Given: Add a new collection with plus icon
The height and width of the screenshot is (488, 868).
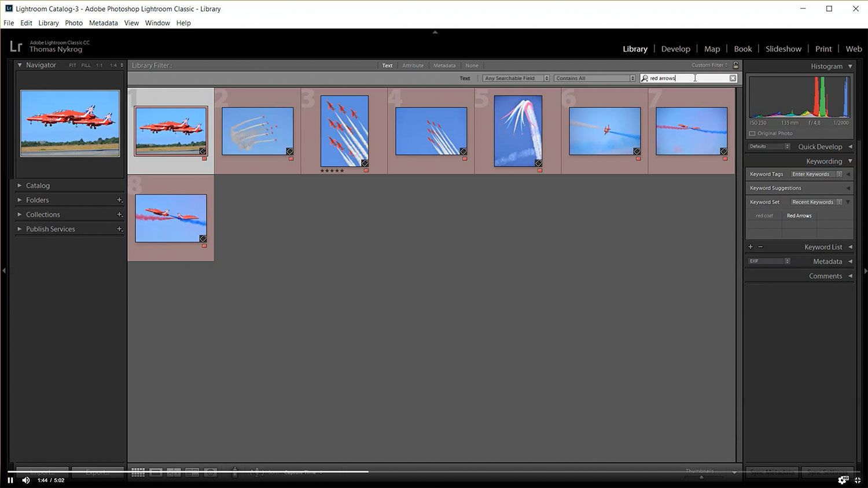Looking at the screenshot, I should [120, 215].
